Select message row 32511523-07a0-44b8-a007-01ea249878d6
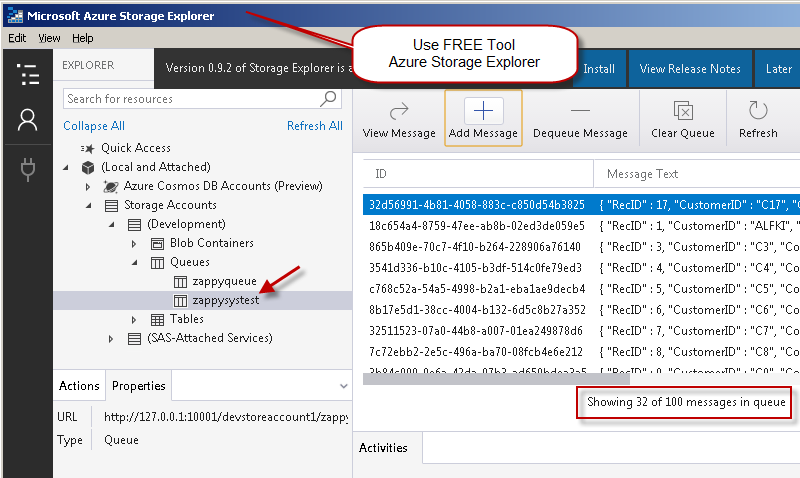Viewport: 800px width, 478px height. (x=582, y=331)
